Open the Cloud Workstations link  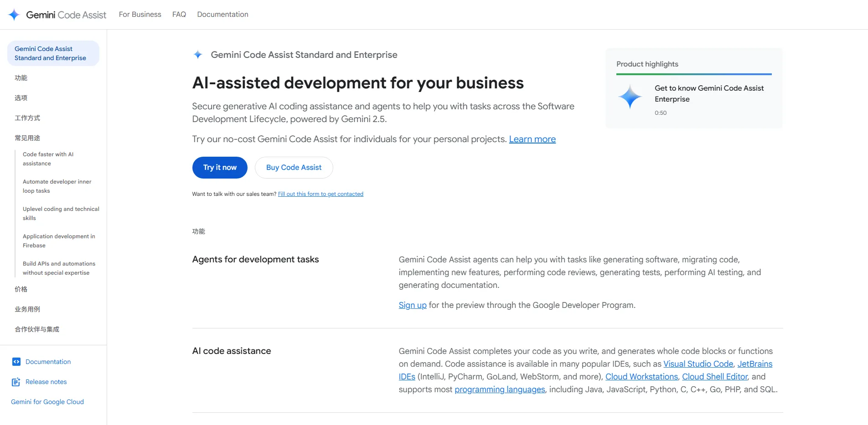pyautogui.click(x=641, y=377)
